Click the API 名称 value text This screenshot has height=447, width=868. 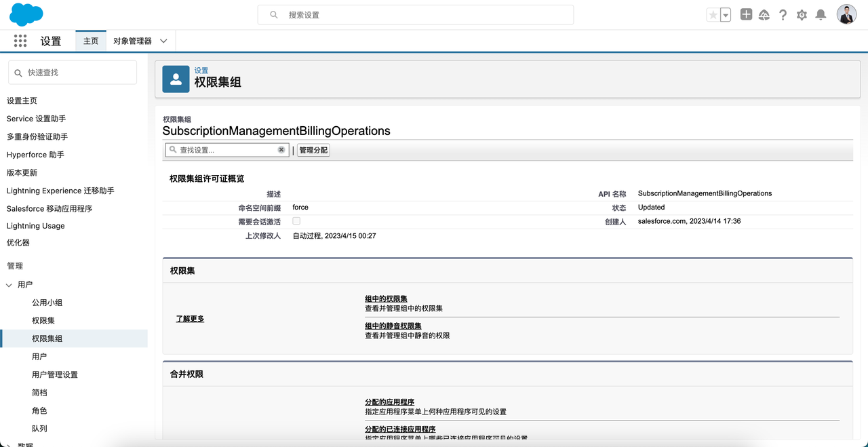(x=705, y=193)
